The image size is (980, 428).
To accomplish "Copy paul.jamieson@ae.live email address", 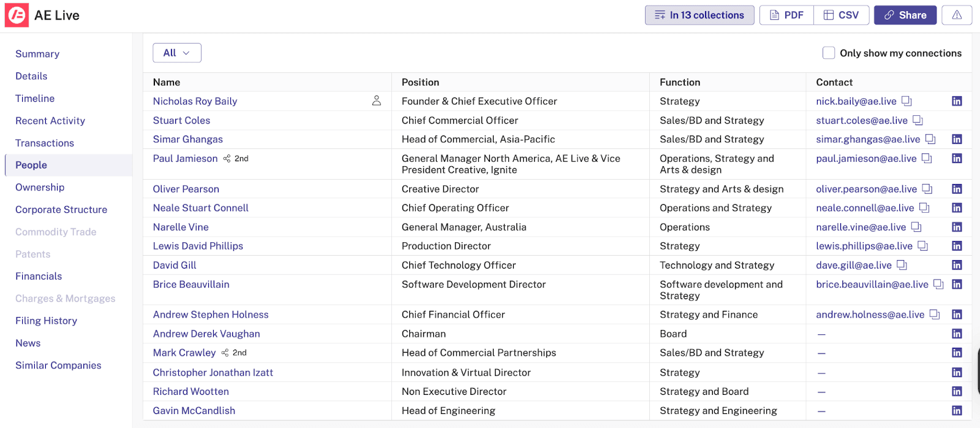I will point(927,158).
